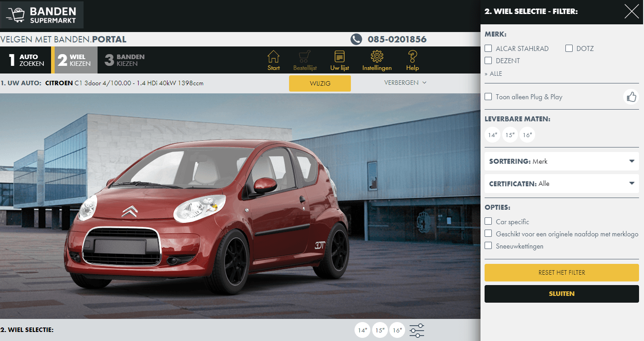The height and width of the screenshot is (341, 644).
Task: Collapse car info with Verbergen
Action: coord(405,83)
